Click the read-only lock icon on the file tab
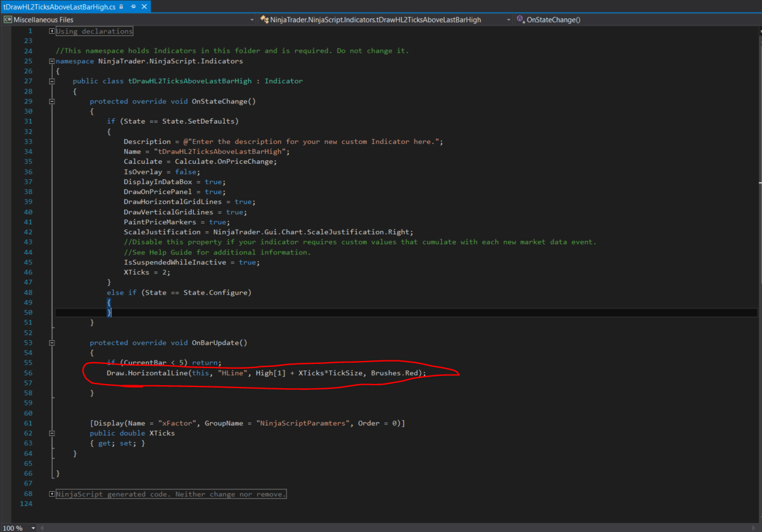This screenshot has width=762, height=532. point(121,7)
